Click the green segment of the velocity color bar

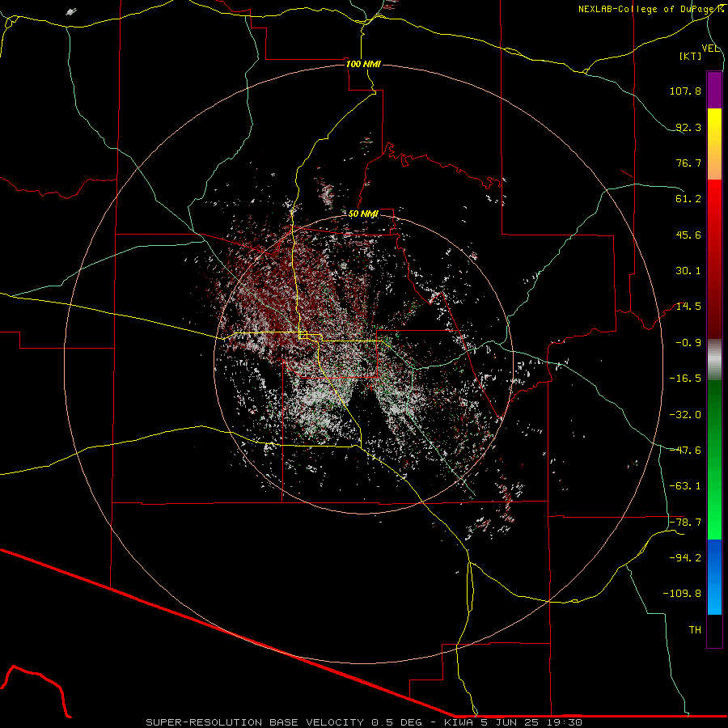pyautogui.click(x=714, y=459)
